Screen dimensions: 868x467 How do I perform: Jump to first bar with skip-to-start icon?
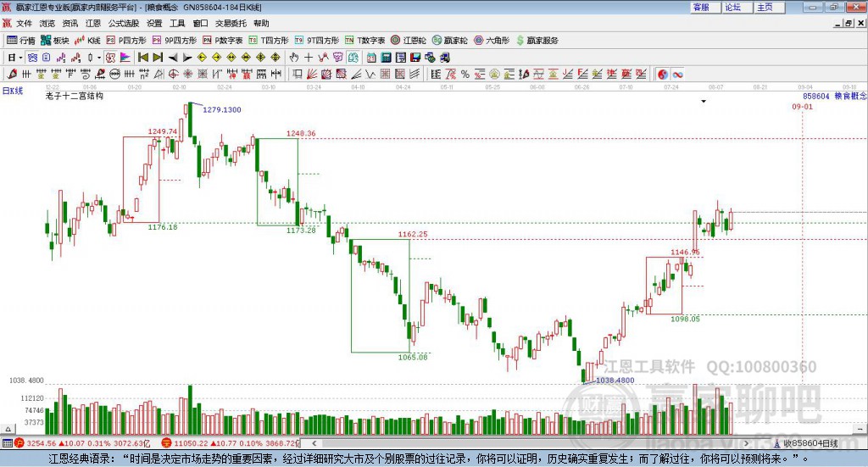pos(143,58)
